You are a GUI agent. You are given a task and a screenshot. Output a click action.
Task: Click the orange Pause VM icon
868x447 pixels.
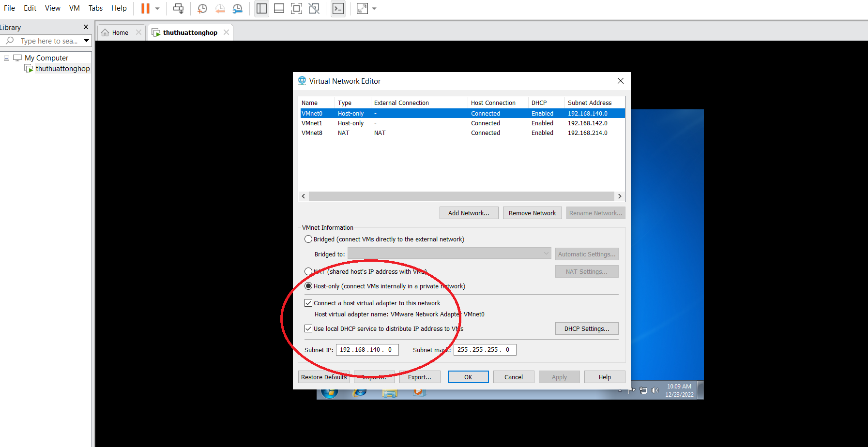click(145, 8)
